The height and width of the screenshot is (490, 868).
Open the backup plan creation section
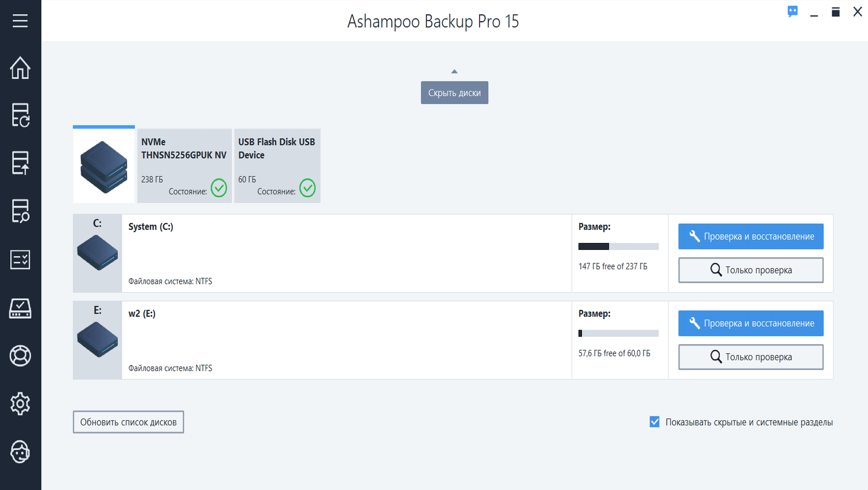[x=20, y=116]
